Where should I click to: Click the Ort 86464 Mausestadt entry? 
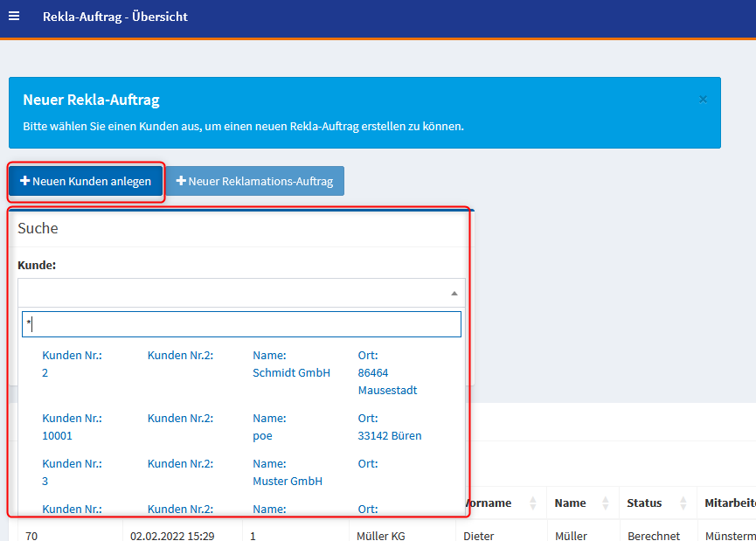(x=387, y=381)
